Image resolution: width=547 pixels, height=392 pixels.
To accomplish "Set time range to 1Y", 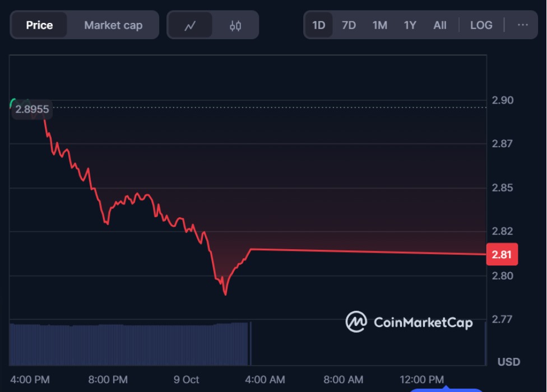I will tap(410, 25).
